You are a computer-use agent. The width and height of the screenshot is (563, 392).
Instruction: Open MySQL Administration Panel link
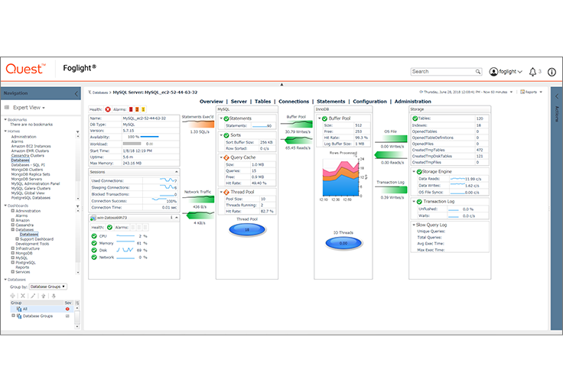coord(35,183)
